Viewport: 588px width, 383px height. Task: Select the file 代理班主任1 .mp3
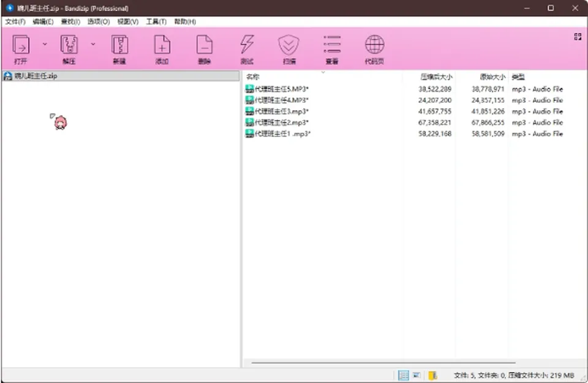click(283, 133)
